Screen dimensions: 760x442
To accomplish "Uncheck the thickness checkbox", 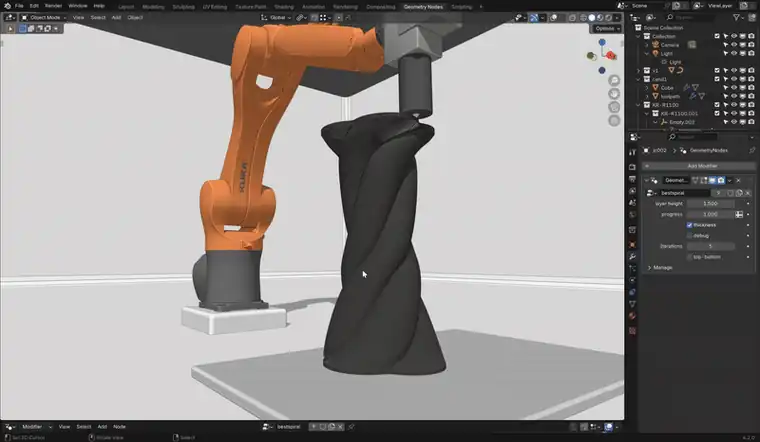I will pos(689,225).
